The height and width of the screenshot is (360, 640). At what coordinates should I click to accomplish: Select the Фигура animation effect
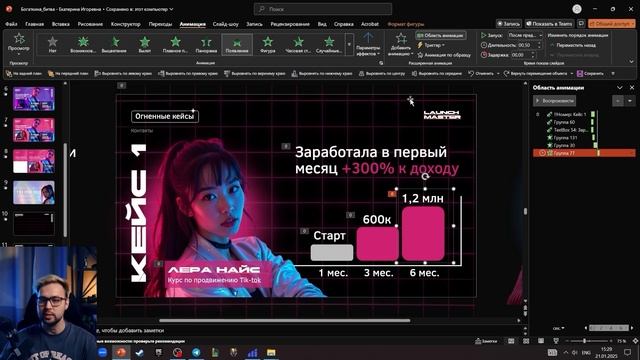tap(267, 44)
